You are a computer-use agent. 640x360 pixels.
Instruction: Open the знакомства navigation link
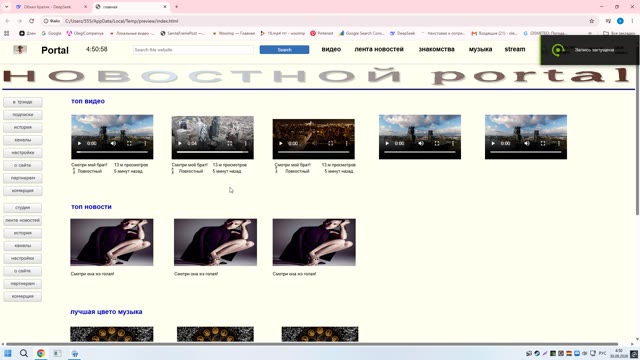[436, 49]
